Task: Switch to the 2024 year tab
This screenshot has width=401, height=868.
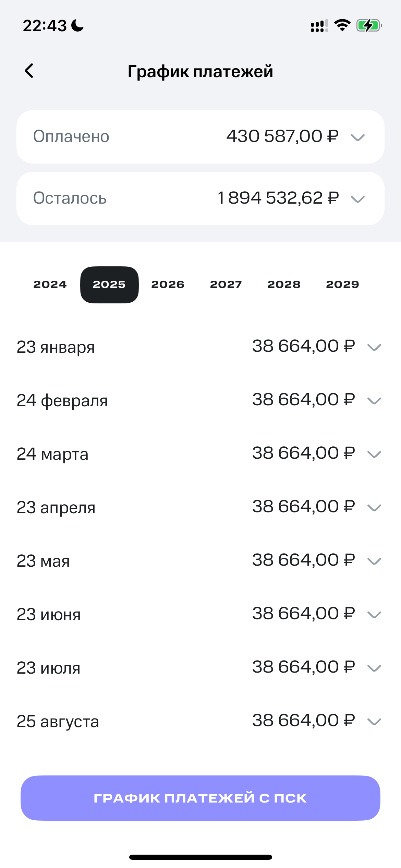Action: [50, 284]
